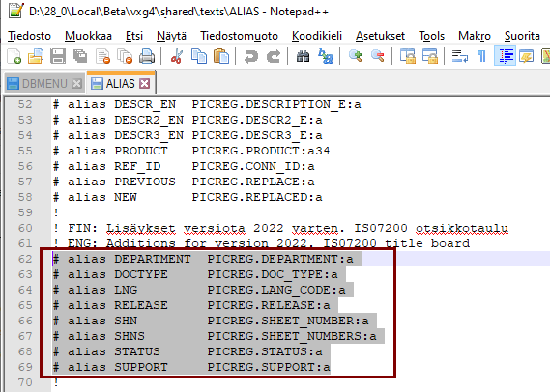The width and height of the screenshot is (550, 392).
Task: Copy selection using the Copy icon
Action: (199, 56)
